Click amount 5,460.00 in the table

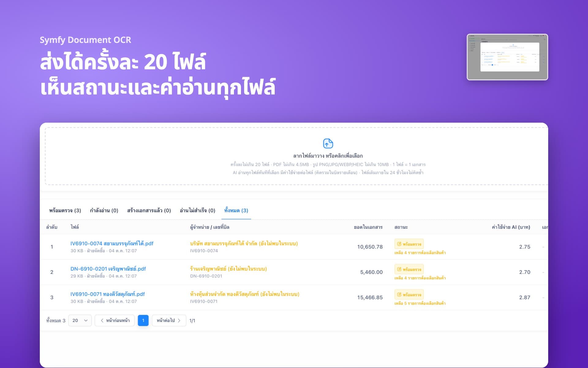pyautogui.click(x=371, y=272)
